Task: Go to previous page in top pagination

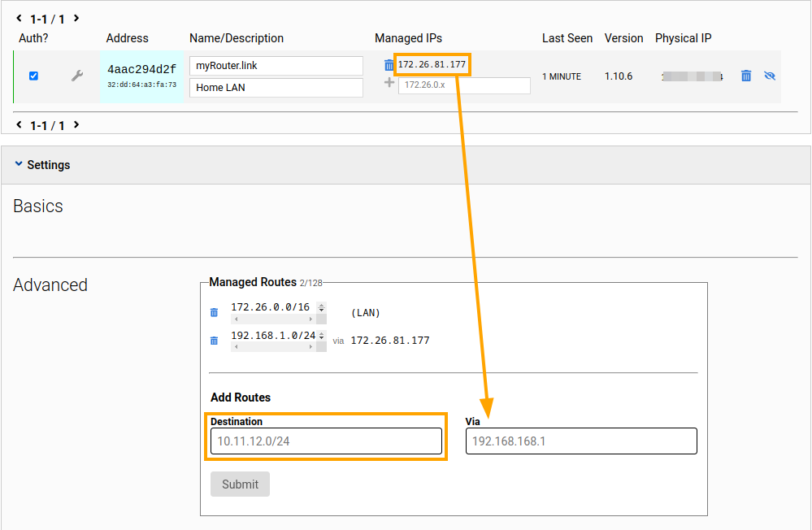Action: click(20, 18)
